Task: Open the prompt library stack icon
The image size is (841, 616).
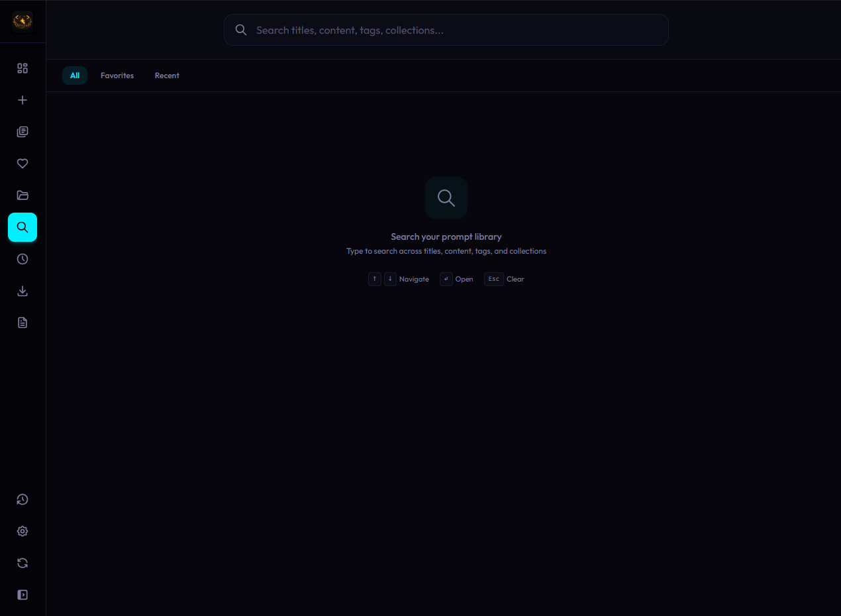Action: pyautogui.click(x=23, y=132)
